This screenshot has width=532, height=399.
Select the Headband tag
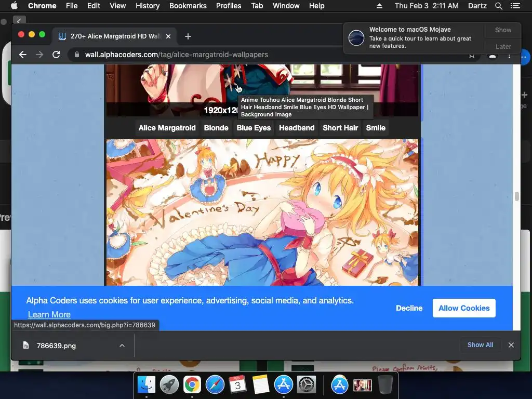tap(297, 128)
